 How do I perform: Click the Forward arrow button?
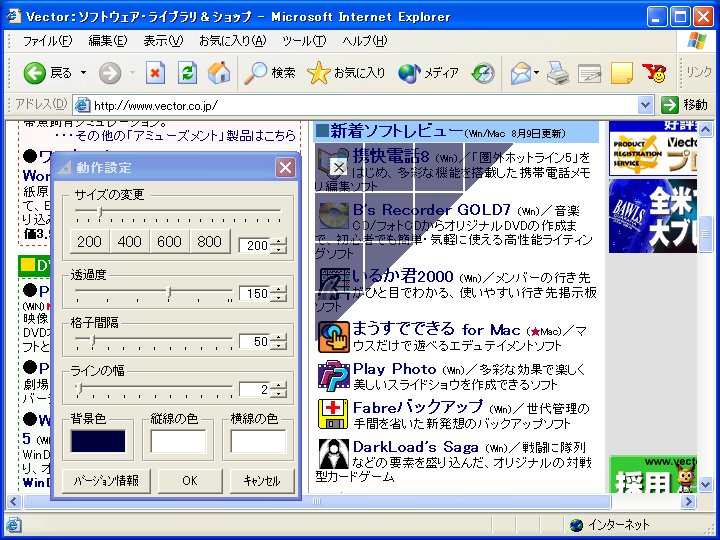pyautogui.click(x=110, y=73)
